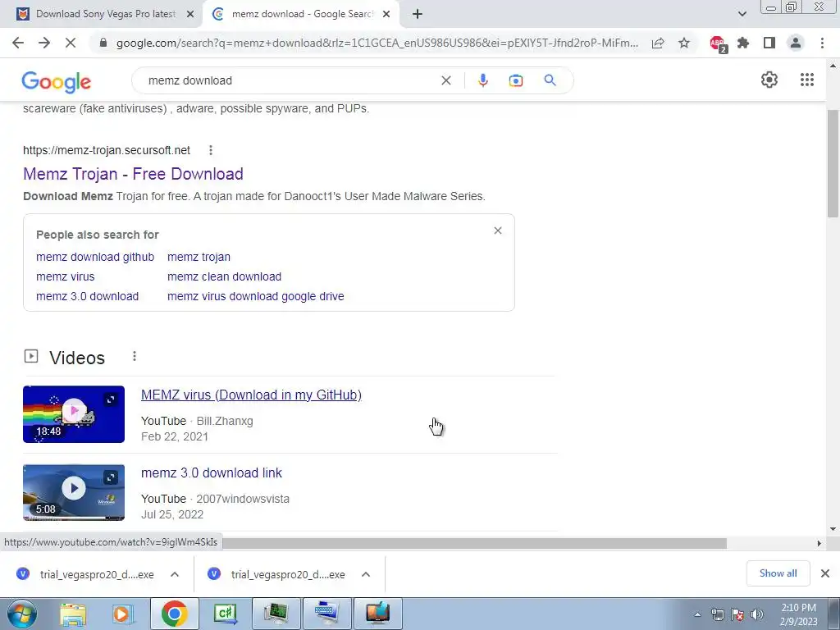Image resolution: width=840 pixels, height=630 pixels.
Task: Go forward to the next page
Action: 44,43
